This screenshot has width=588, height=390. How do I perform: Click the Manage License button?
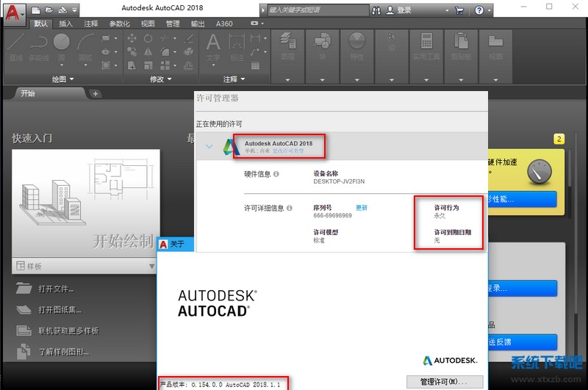click(x=443, y=382)
